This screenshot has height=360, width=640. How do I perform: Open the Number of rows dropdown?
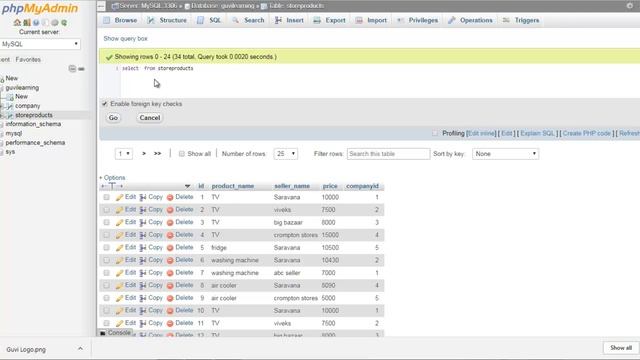coord(286,154)
